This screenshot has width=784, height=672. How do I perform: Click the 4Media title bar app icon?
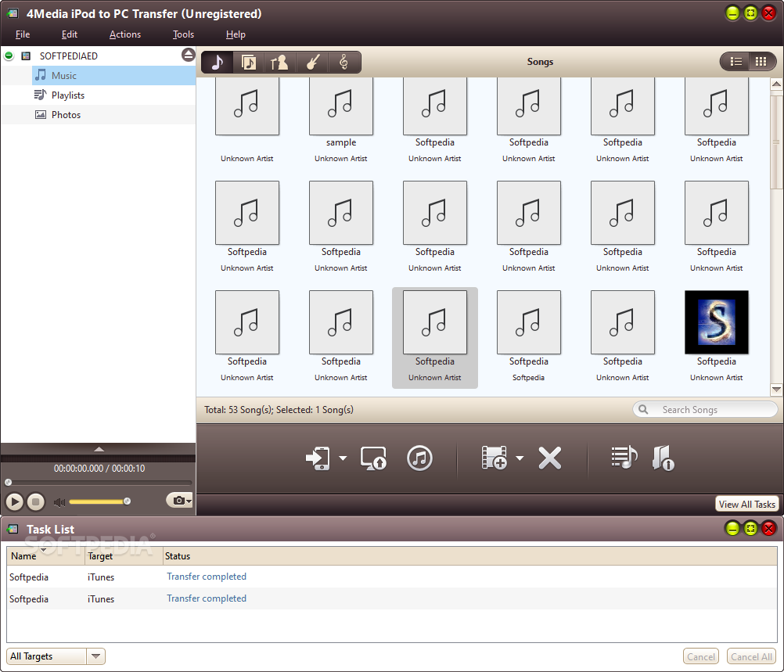click(x=13, y=13)
